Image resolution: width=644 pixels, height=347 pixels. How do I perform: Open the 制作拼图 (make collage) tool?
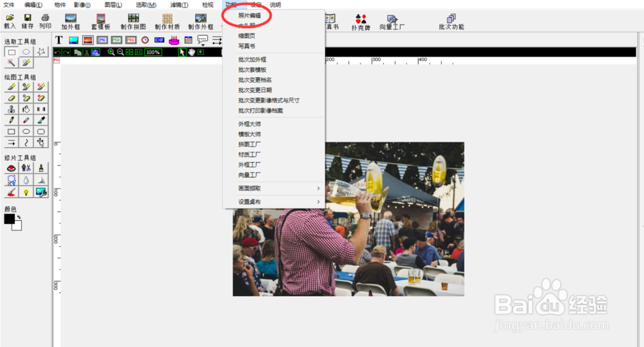(x=133, y=22)
